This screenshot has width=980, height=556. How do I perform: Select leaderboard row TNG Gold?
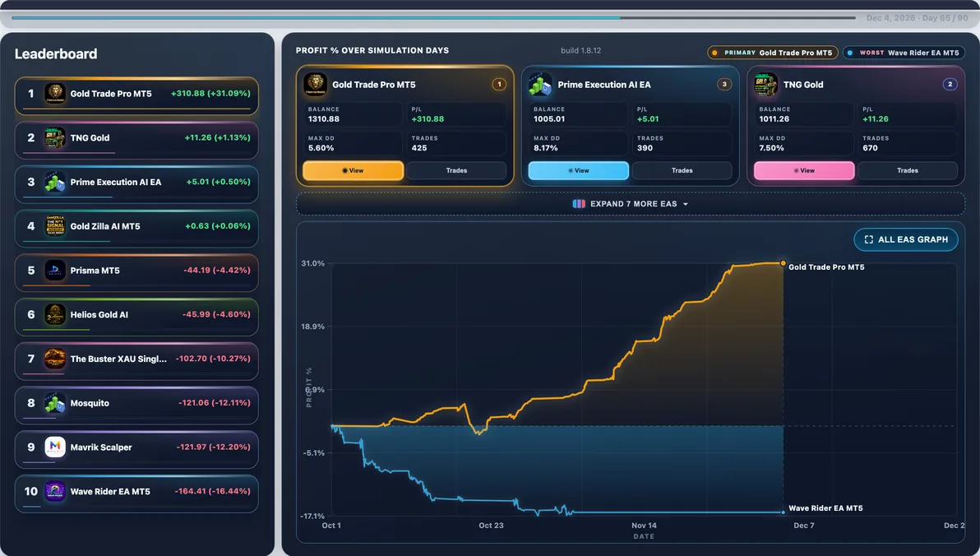pos(136,140)
